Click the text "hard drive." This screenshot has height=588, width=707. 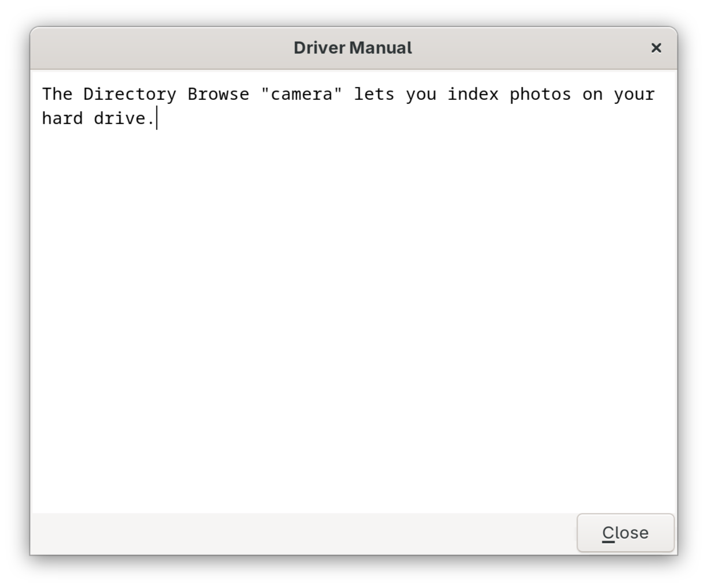(98, 118)
